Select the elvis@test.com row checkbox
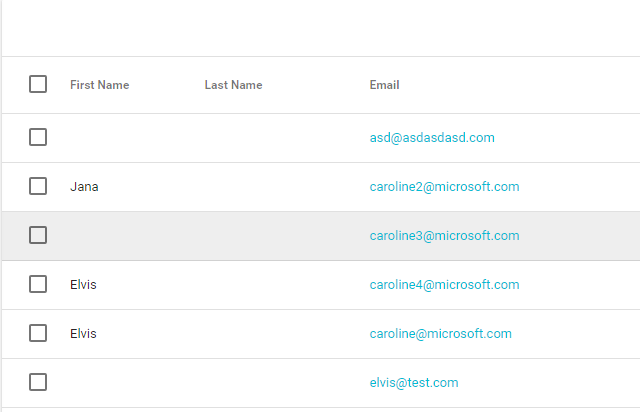The height and width of the screenshot is (412, 640). pos(38,382)
